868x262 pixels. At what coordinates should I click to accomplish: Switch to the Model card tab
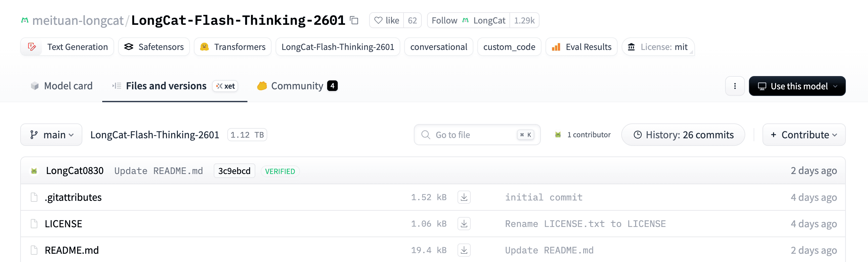(x=62, y=86)
